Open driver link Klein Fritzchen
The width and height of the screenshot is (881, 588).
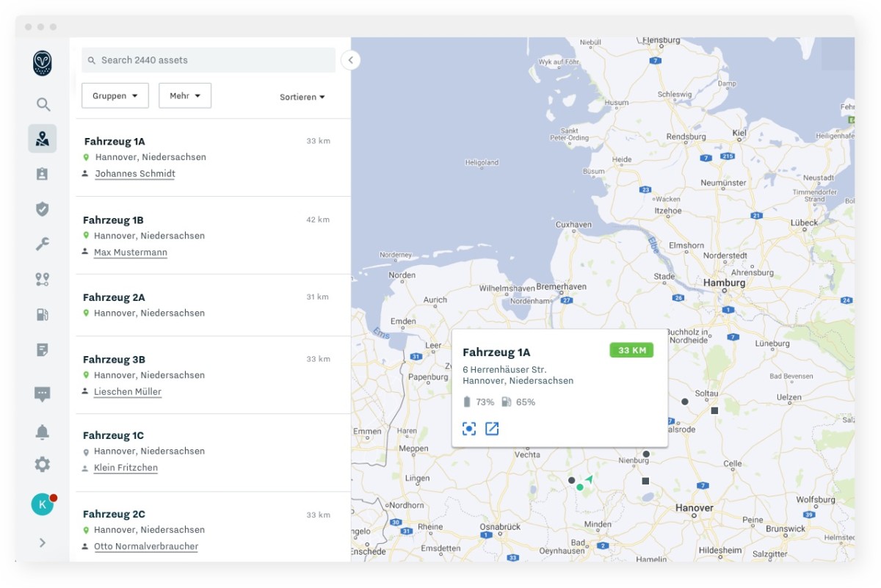(x=126, y=468)
